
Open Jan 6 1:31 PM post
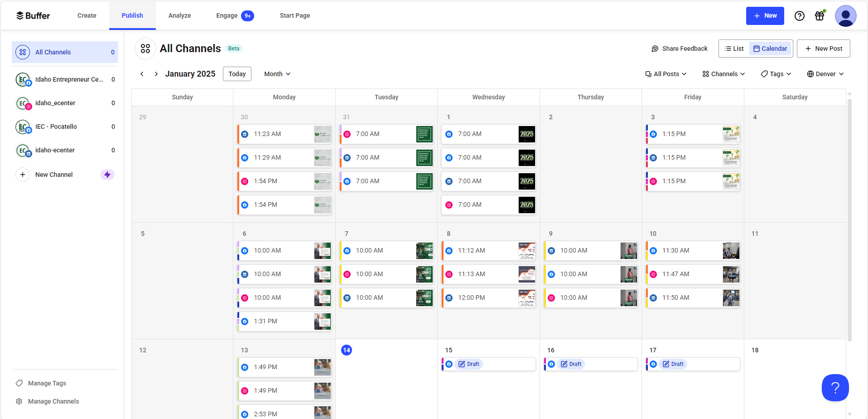(x=285, y=322)
